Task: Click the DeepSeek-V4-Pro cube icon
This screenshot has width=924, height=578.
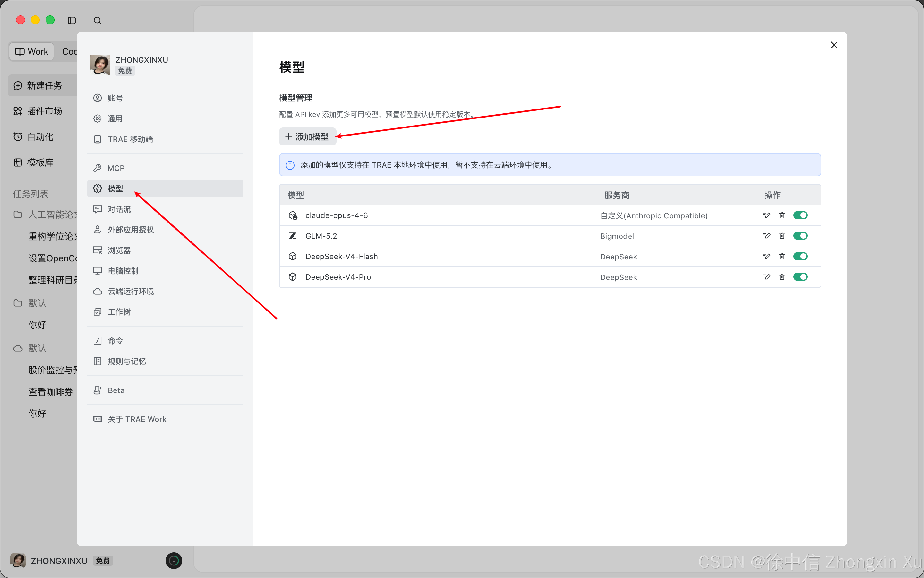Action: (x=293, y=277)
